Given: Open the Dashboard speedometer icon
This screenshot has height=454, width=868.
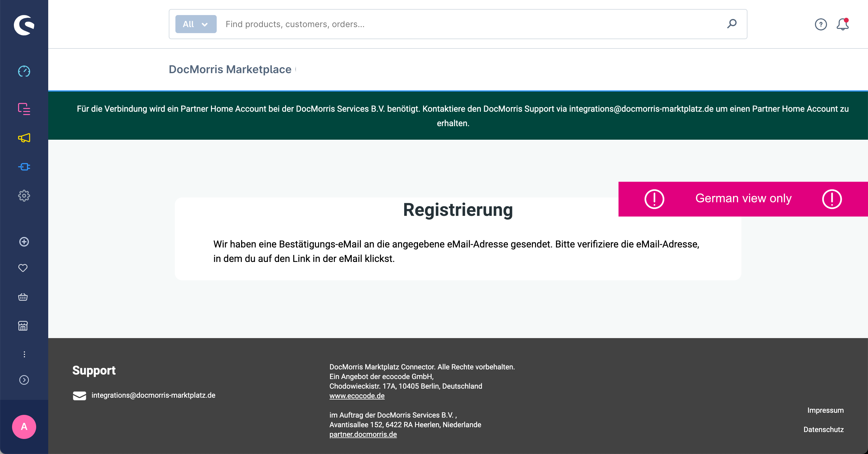Looking at the screenshot, I should [24, 71].
